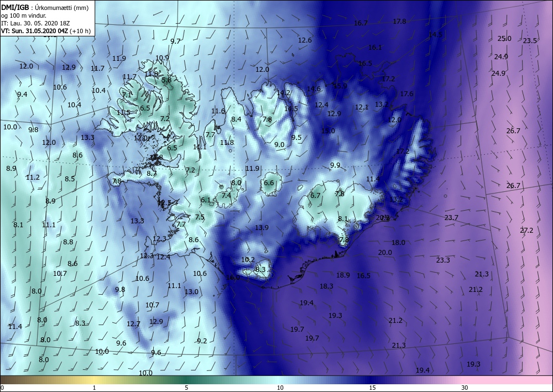Screen dimensions: 553x392
Task: Click the map value "12.5"
Action: (164, 203)
